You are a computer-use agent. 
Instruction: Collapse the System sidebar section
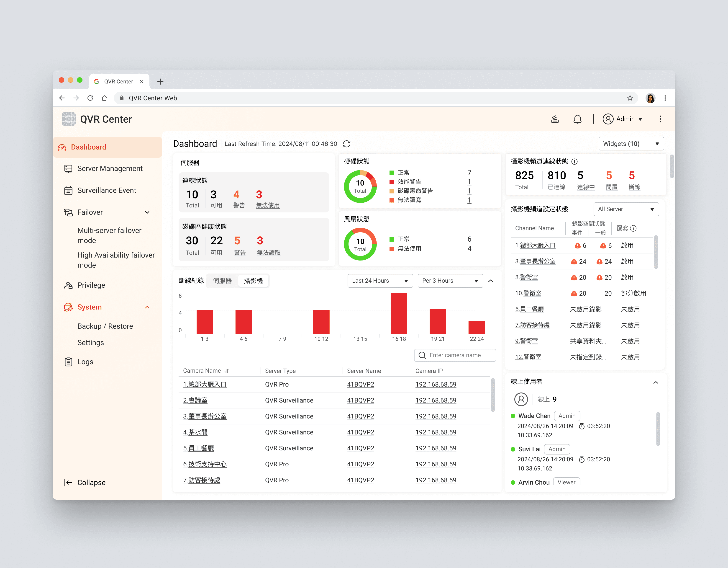147,307
